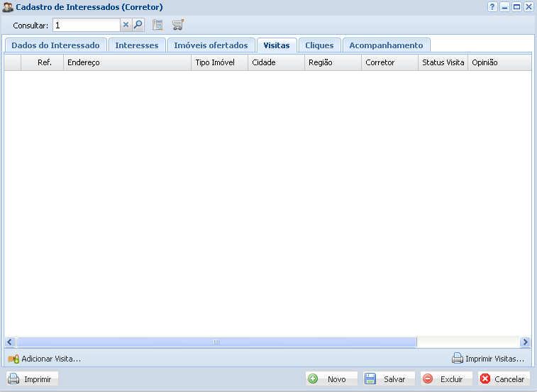
Task: Click Adicionar Visita to add a visit
Action: [x=44, y=359]
